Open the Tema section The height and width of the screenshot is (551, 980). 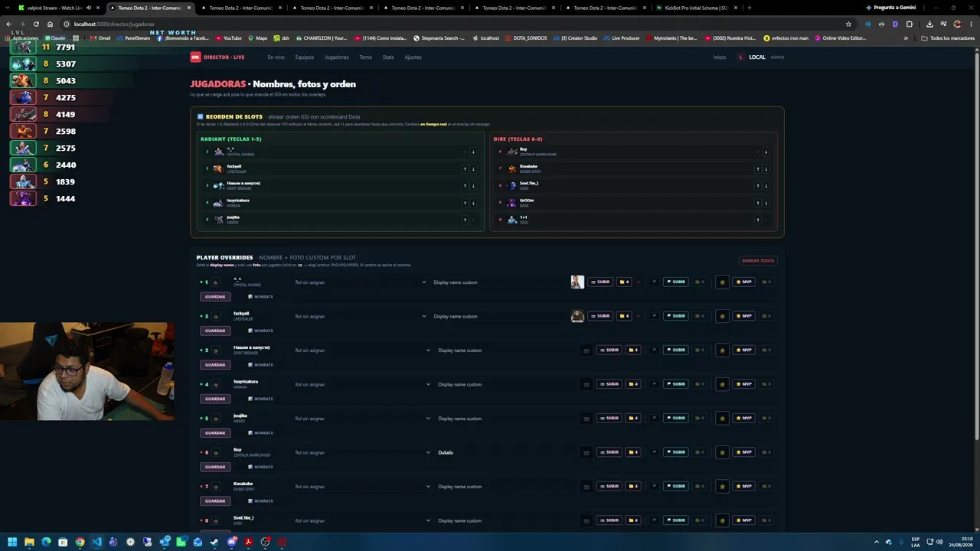(x=365, y=57)
